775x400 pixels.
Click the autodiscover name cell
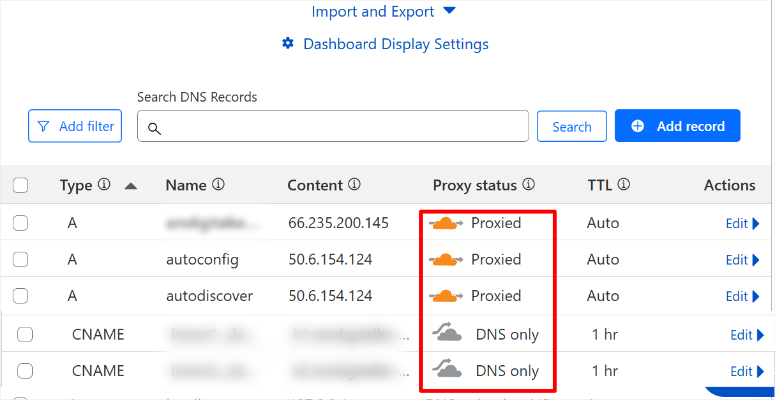(x=210, y=296)
